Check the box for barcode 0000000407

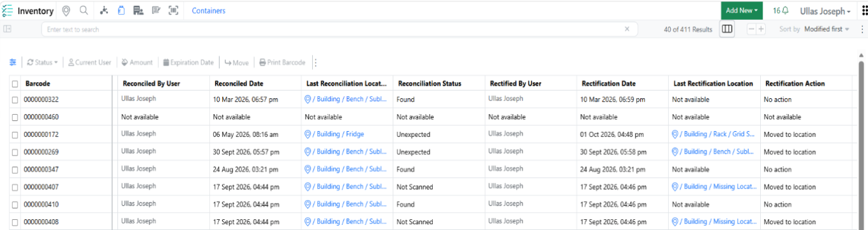(x=15, y=187)
